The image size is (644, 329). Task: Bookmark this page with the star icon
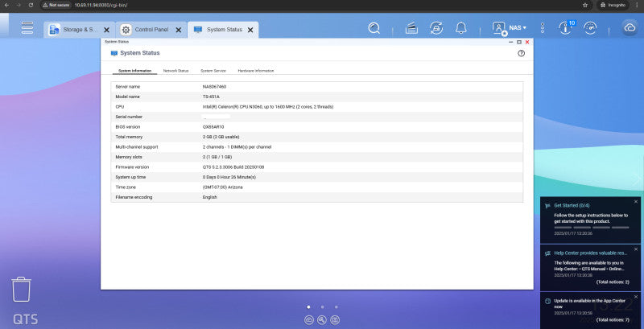coord(585,5)
